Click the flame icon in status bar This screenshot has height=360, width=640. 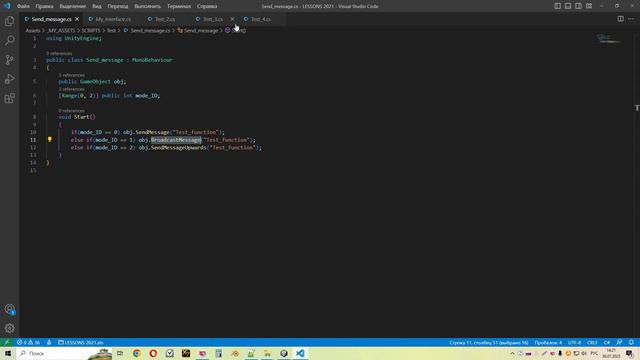(49, 342)
